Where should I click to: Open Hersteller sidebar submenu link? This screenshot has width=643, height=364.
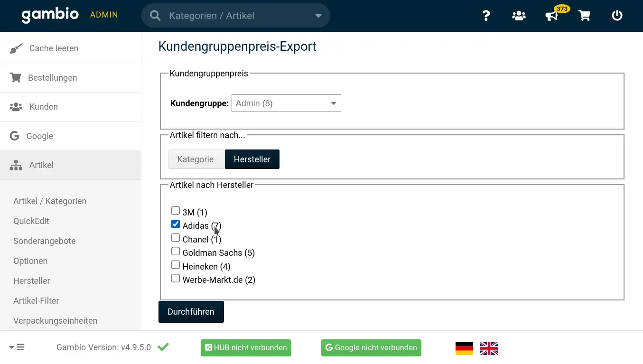coord(32,281)
